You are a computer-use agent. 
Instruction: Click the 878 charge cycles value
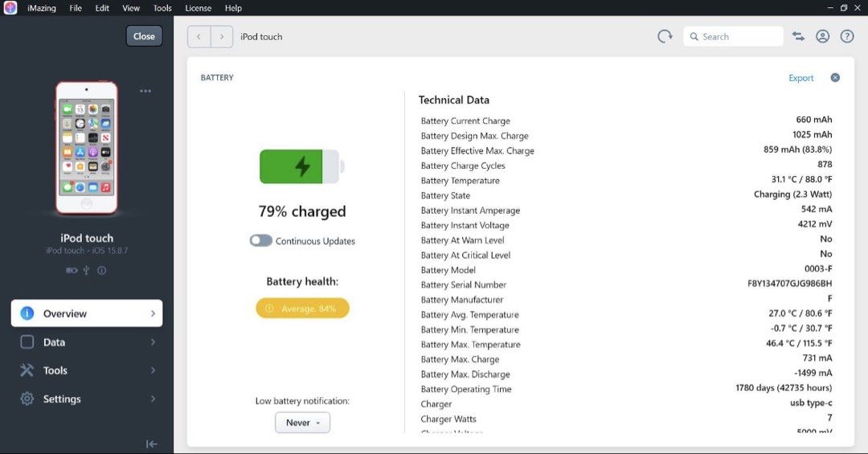[825, 165]
